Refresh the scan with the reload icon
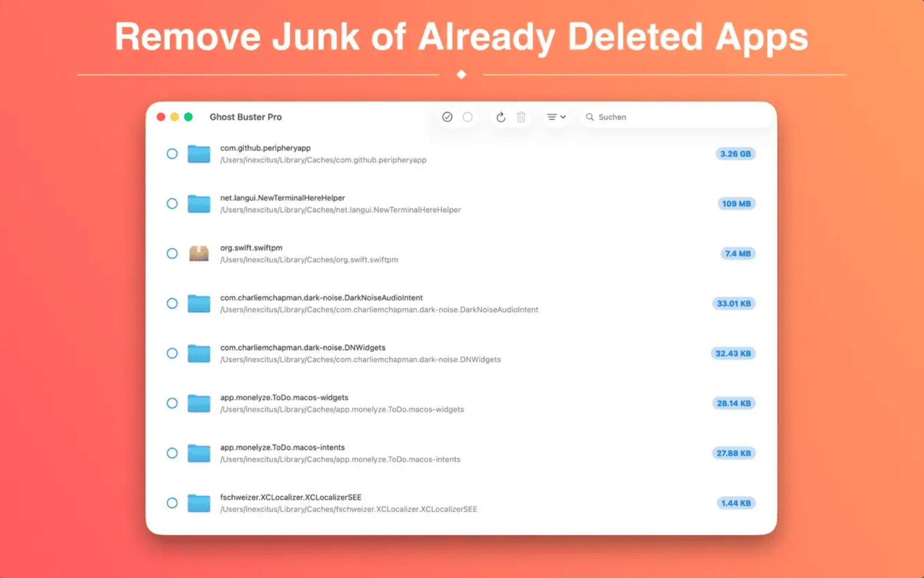 click(x=501, y=117)
